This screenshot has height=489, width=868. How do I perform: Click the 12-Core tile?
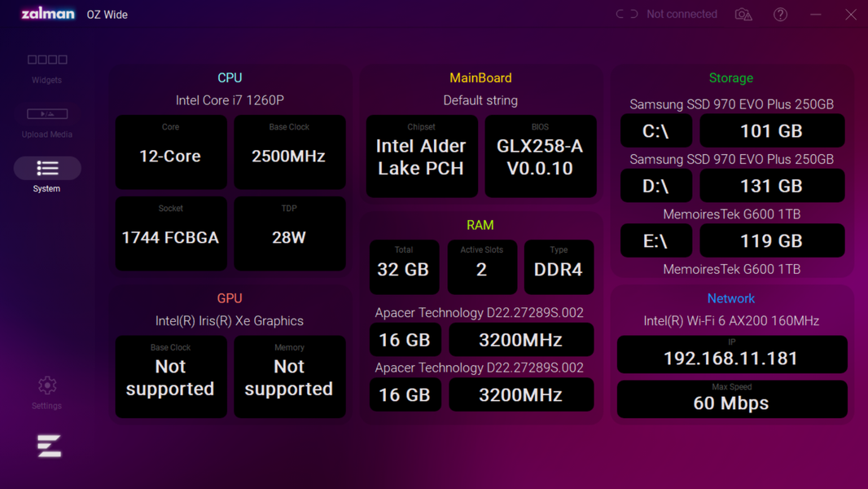click(x=170, y=152)
